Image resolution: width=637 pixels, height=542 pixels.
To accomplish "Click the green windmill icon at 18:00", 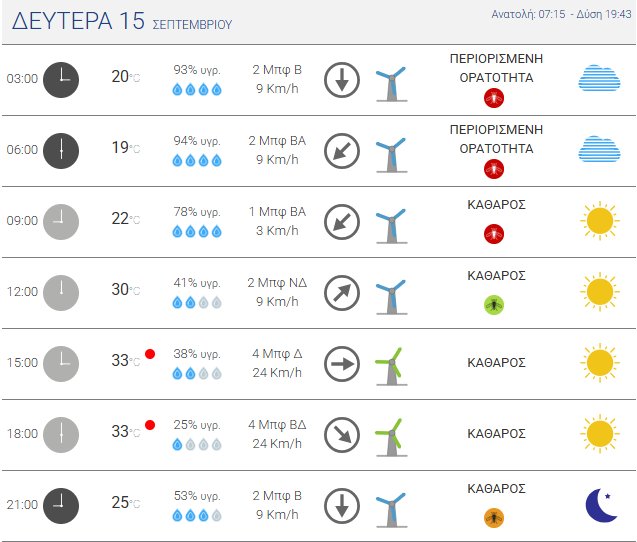I will point(389,434).
